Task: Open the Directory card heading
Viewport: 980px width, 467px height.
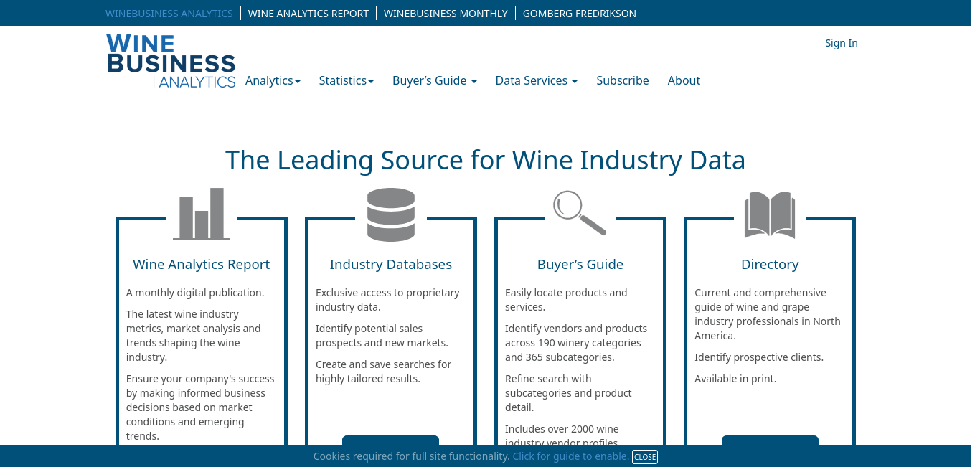Action: click(x=770, y=264)
